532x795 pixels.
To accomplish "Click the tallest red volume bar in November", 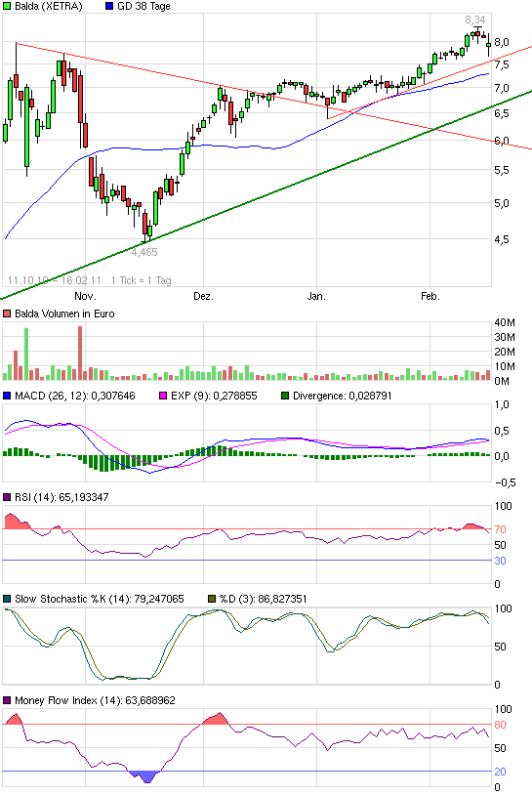I will [x=80, y=354].
